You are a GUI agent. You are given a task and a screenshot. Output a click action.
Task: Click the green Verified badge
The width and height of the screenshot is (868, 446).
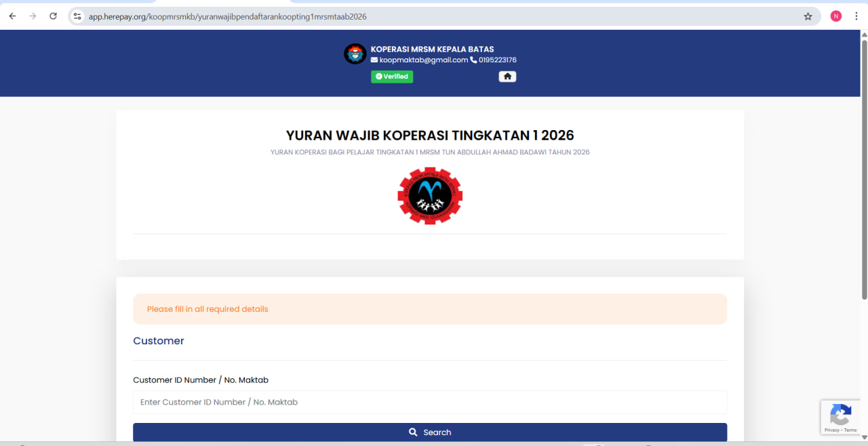pos(392,77)
